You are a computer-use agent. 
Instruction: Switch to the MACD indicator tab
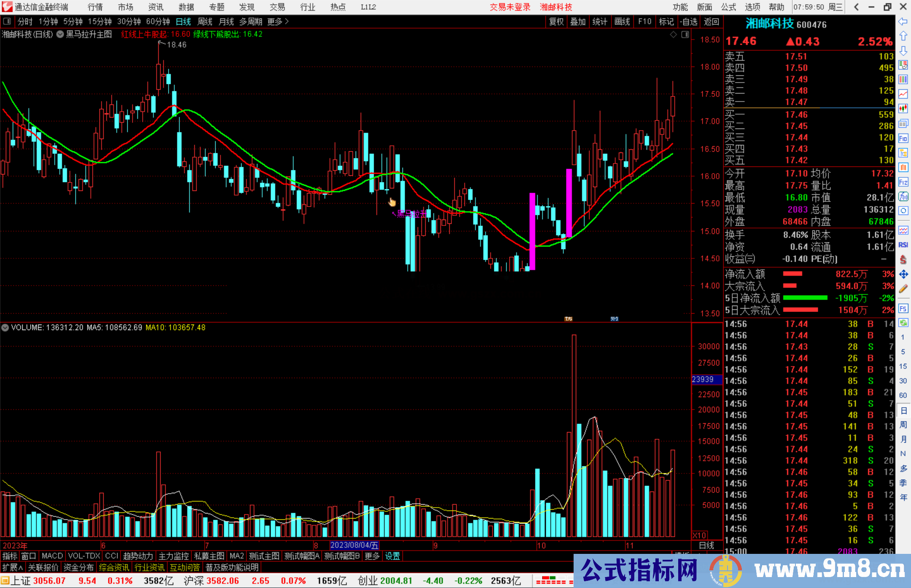point(52,556)
